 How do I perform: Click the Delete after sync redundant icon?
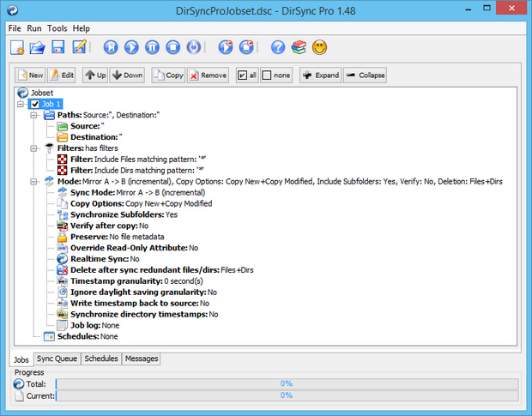click(63, 270)
